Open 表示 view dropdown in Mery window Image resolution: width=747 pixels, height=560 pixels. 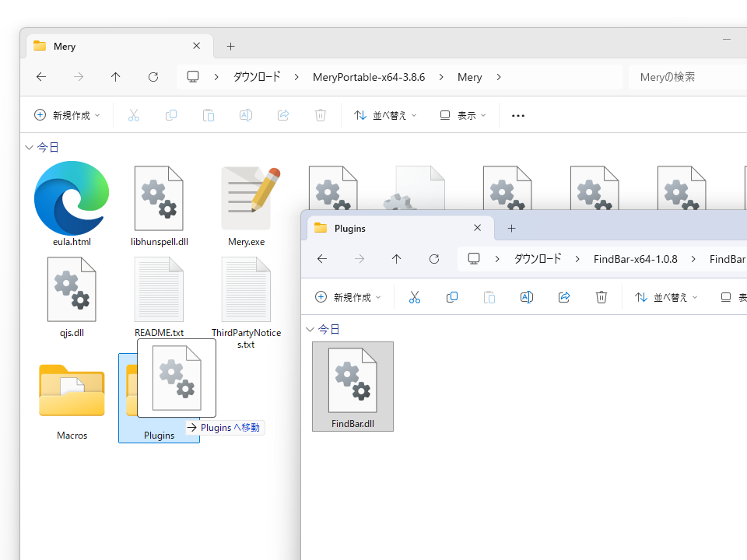(463, 115)
